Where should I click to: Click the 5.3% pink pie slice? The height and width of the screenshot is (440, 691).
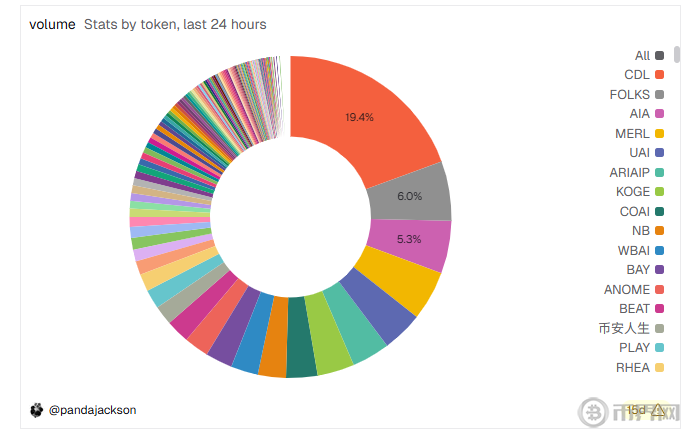tap(408, 240)
